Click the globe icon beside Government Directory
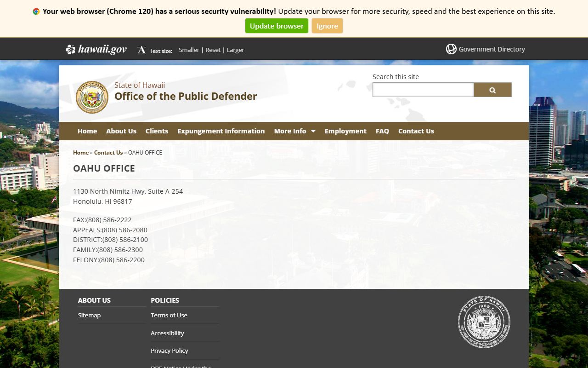This screenshot has height=368, width=588. (x=451, y=49)
